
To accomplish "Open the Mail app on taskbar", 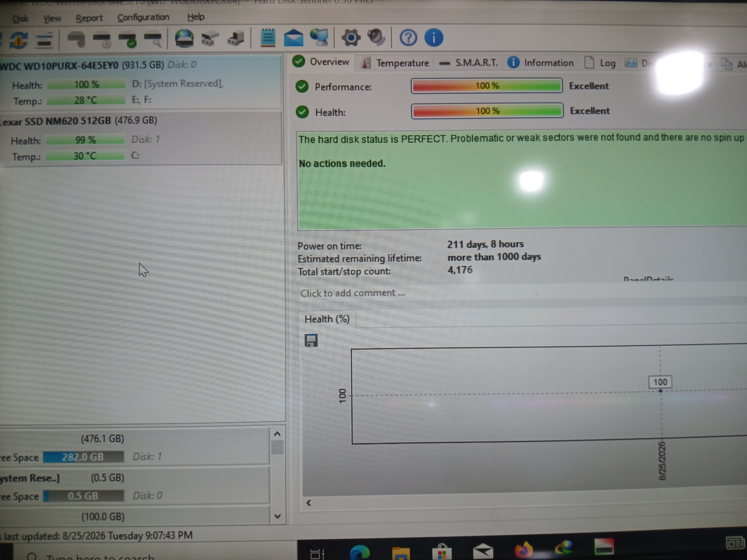I will click(483, 551).
